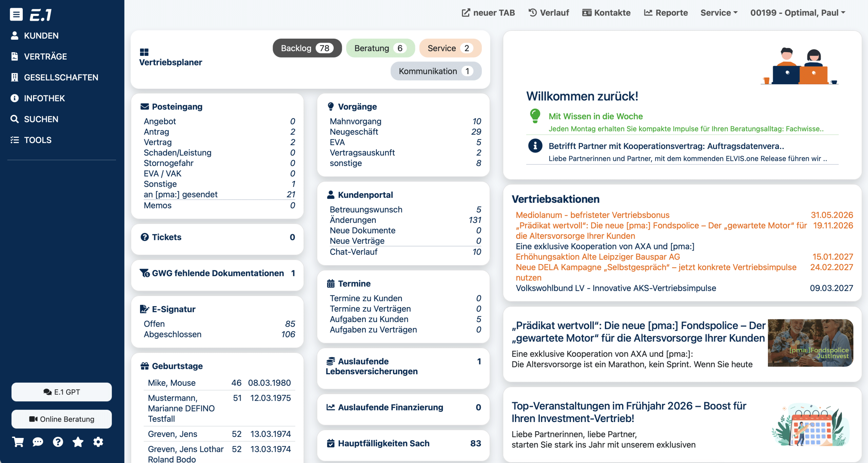Open the shopping cart icon
The height and width of the screenshot is (463, 868).
tap(18, 442)
